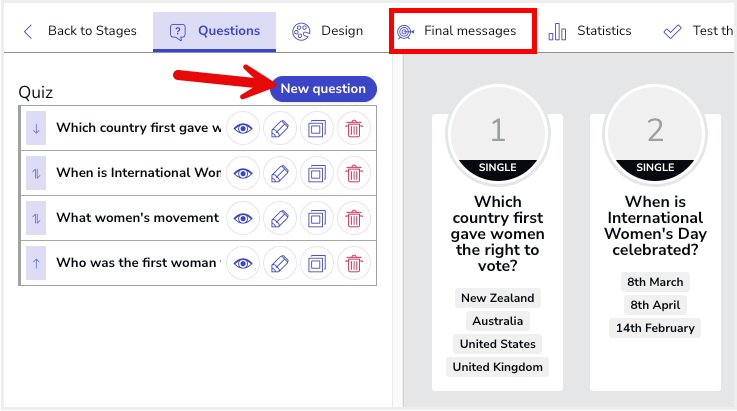Open the Statistics tab
The height and width of the screenshot is (411, 737).
pyautogui.click(x=591, y=31)
